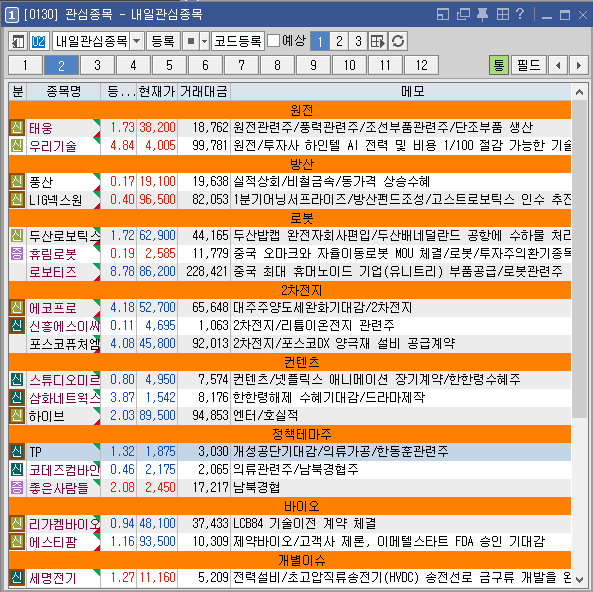The width and height of the screenshot is (593, 592).
Task: Open help with the question mark icon
Action: pyautogui.click(x=520, y=14)
